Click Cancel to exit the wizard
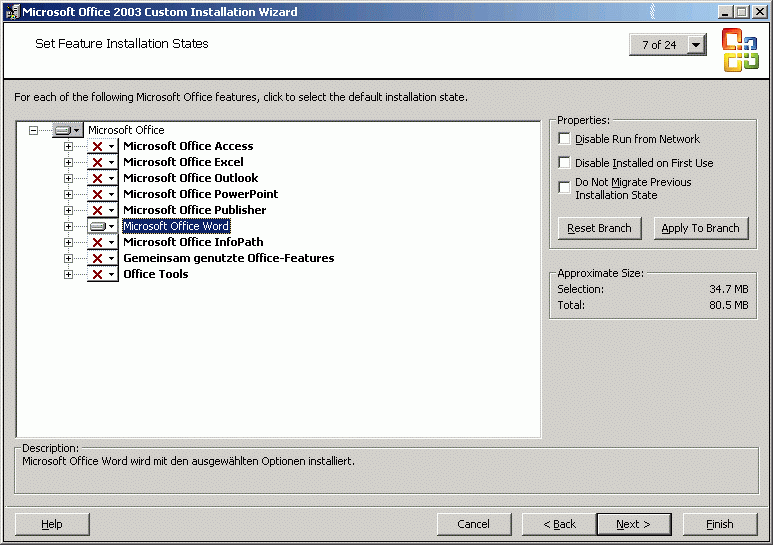773x545 pixels. (x=474, y=524)
